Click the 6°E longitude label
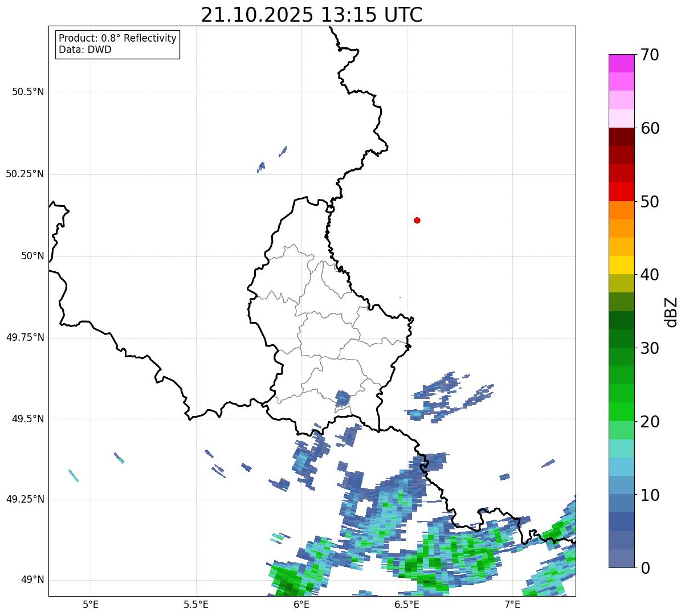The image size is (685, 616). click(x=301, y=605)
